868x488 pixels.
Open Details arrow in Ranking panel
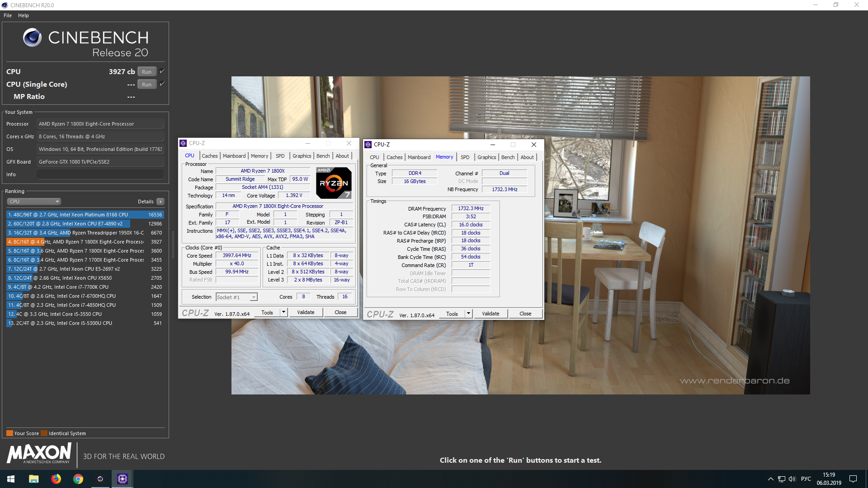coord(160,202)
